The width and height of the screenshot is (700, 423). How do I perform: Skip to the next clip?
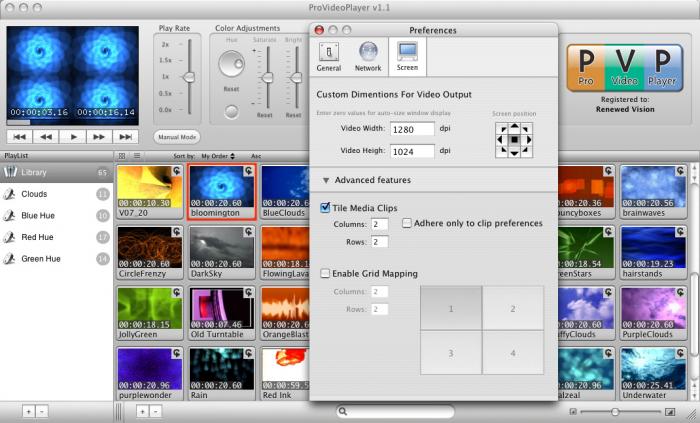click(x=125, y=136)
